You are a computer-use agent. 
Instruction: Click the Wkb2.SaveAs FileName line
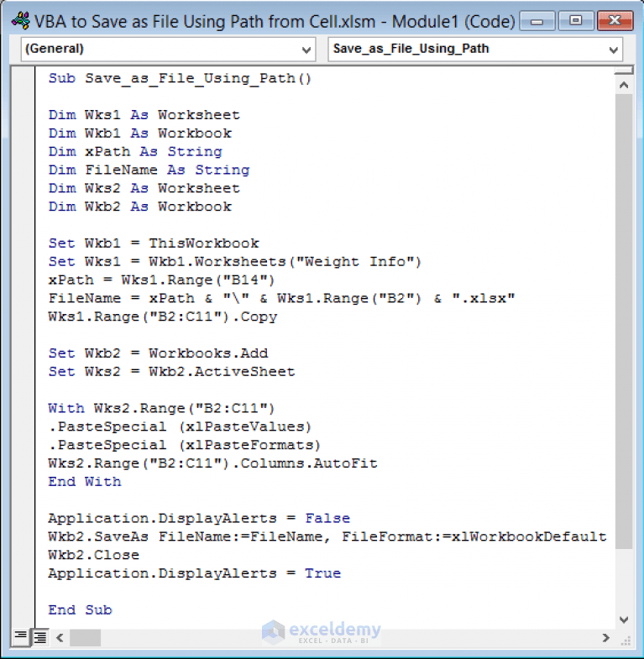(x=327, y=536)
